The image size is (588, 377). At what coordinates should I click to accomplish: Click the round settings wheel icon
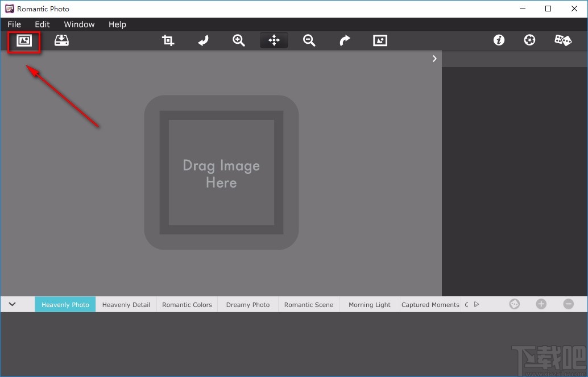tap(529, 40)
